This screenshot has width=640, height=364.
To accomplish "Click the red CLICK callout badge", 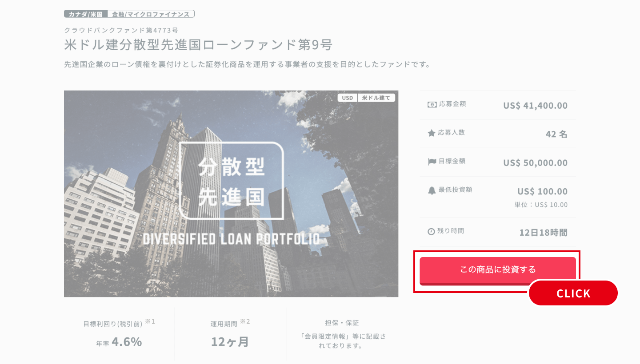I will pyautogui.click(x=573, y=293).
